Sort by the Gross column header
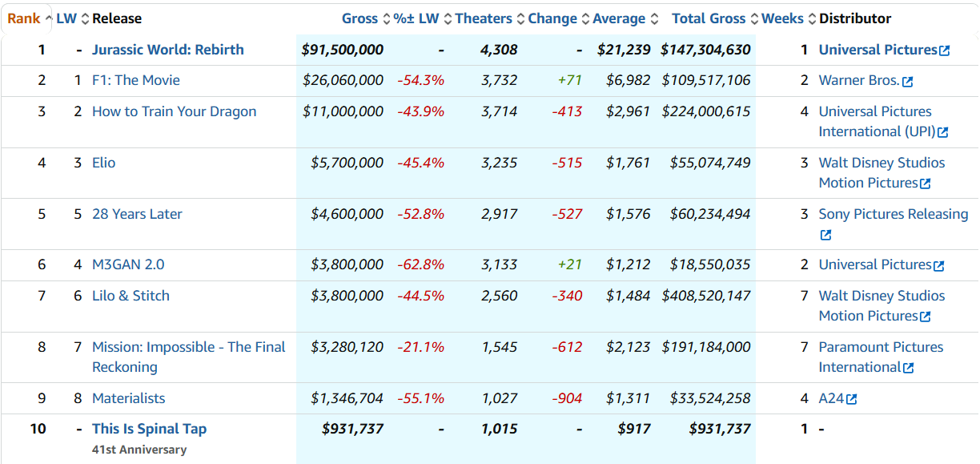The image size is (980, 464). pos(359,18)
